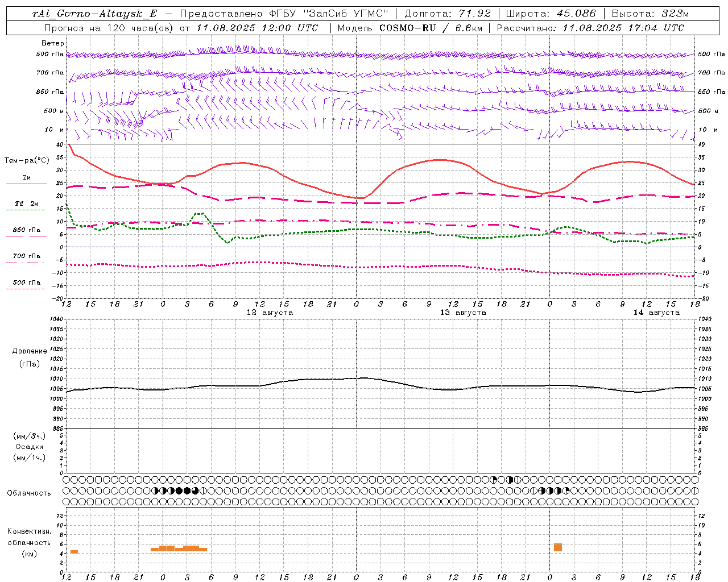
Task: Select the forecast start time 11.08.2025 12:00 UTC
Action: tap(257, 28)
